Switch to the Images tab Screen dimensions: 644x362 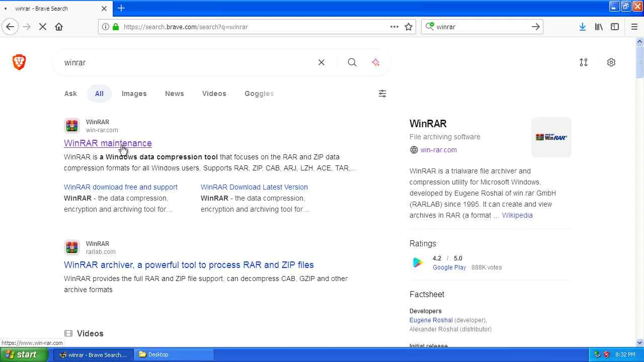point(134,94)
